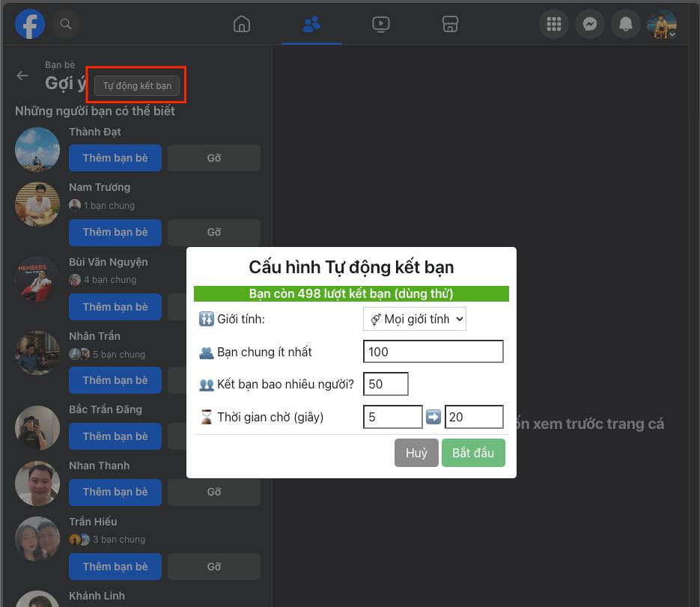Screen dimensions: 700x607
Task: Click the Khánh Linh name link
Action: pyautogui.click(x=97, y=596)
